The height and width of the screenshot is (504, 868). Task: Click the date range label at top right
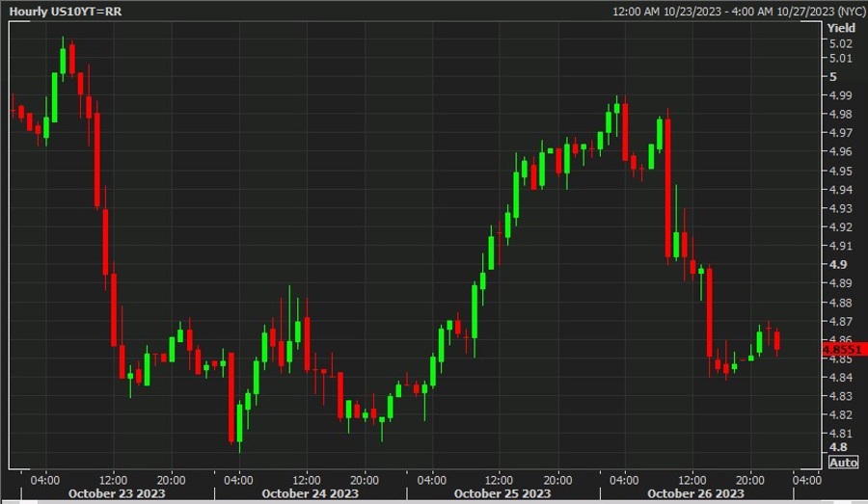click(x=739, y=11)
